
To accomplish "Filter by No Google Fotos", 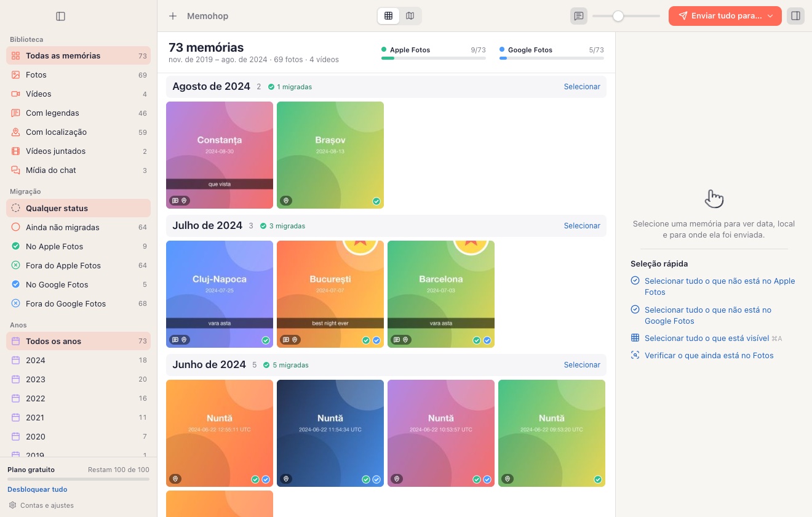I will (x=78, y=284).
